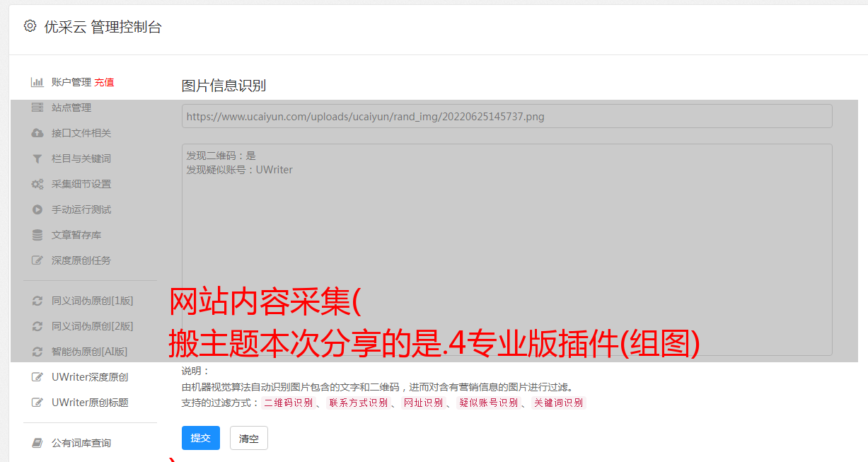868x462 pixels.
Task: Click the 优采云 管理控制台 title
Action: [x=103, y=27]
